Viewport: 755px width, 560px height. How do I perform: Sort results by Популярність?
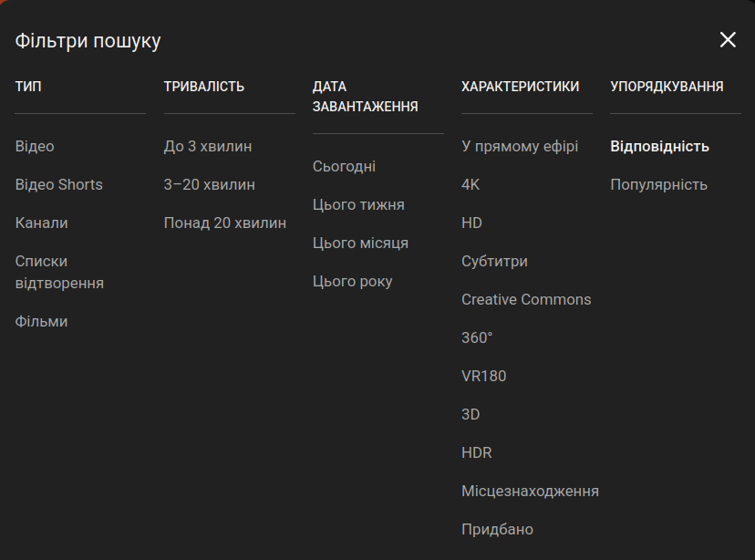coord(658,185)
